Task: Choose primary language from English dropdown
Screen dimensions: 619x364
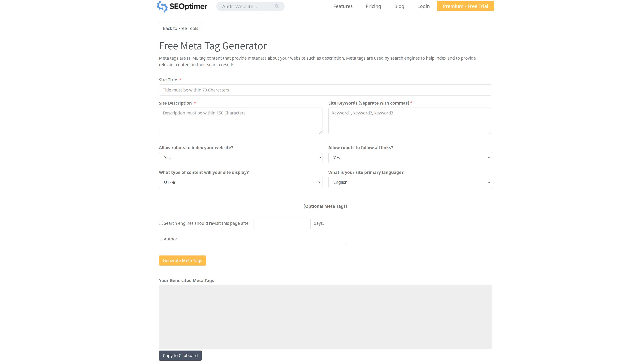Action: click(410, 182)
